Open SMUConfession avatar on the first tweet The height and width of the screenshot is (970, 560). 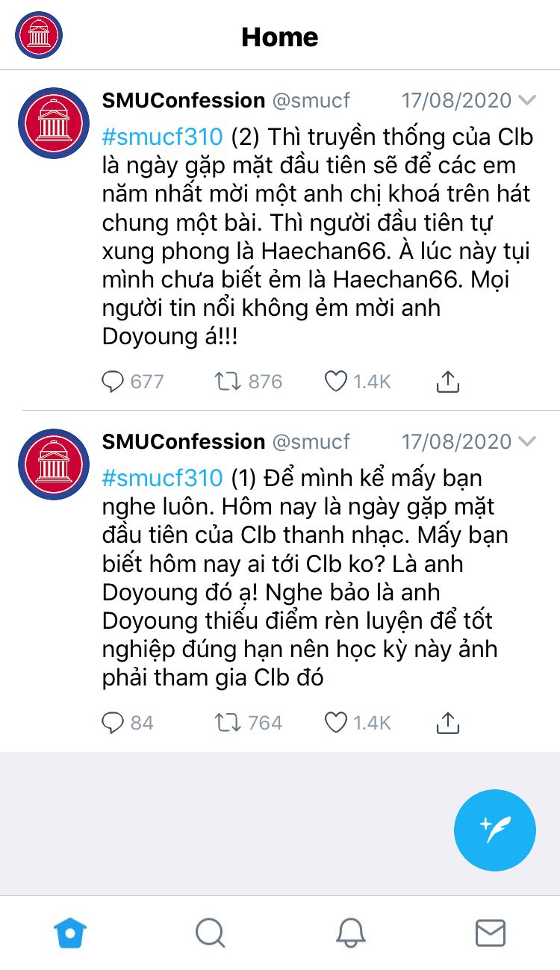pos(54,123)
